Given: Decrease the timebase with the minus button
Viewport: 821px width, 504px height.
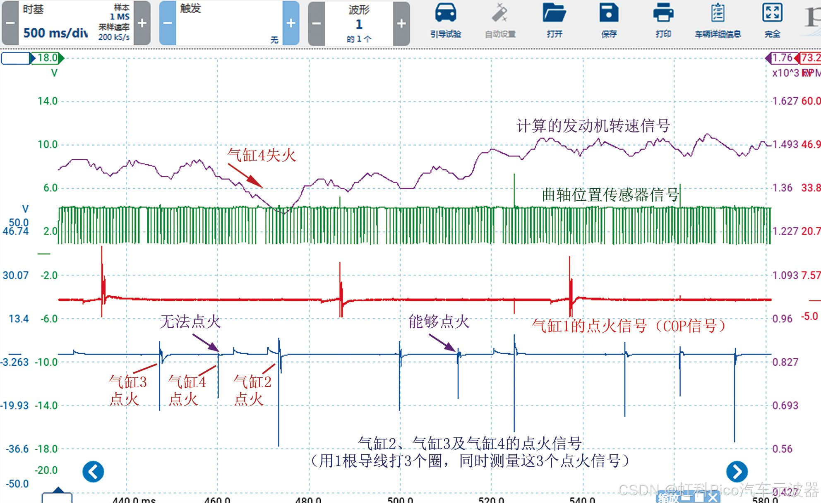Looking at the screenshot, I should pos(10,23).
